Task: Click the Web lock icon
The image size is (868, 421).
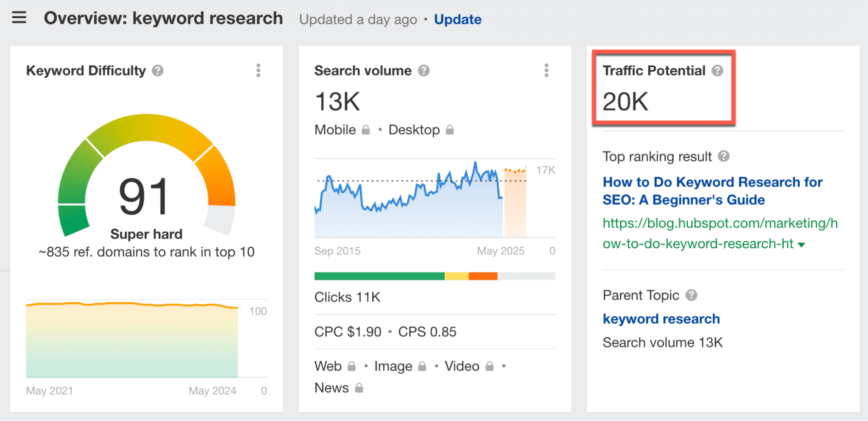Action: (x=352, y=366)
